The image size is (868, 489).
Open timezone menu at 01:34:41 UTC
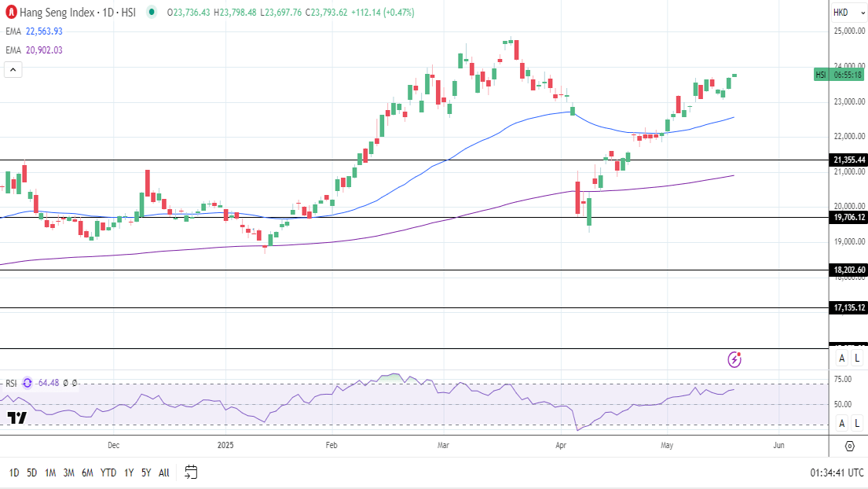(x=837, y=473)
